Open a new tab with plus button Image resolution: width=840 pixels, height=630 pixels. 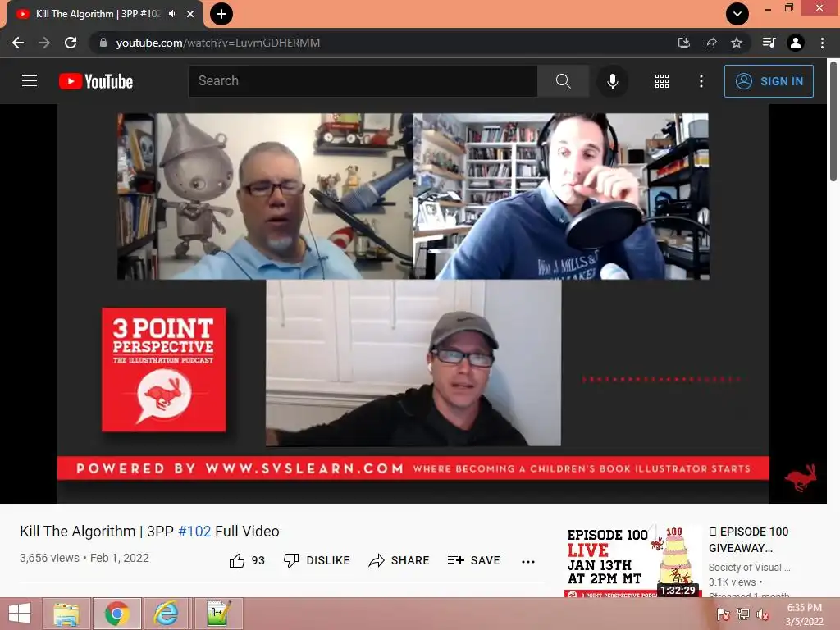tap(221, 14)
